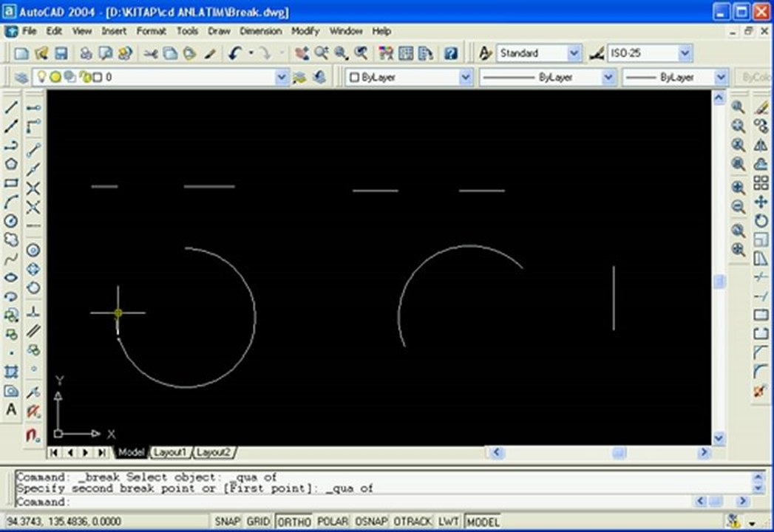The image size is (774, 532).
Task: Open the ISO-25 dimension style dropdown
Action: coord(685,52)
